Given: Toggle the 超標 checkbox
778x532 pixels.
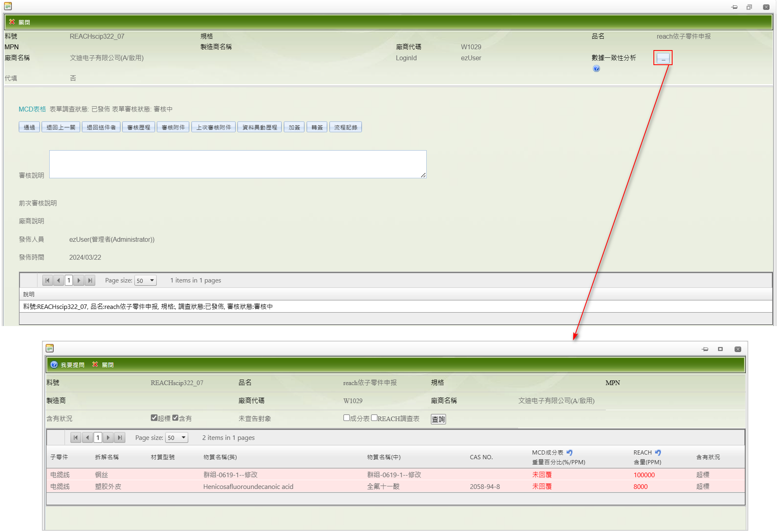Looking at the screenshot, I should 154,418.
